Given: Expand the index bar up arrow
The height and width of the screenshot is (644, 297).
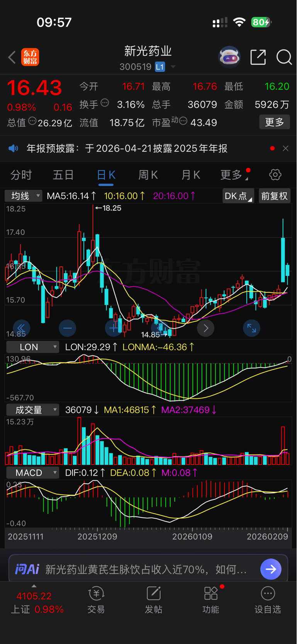Looking at the screenshot, I should click(34, 586).
